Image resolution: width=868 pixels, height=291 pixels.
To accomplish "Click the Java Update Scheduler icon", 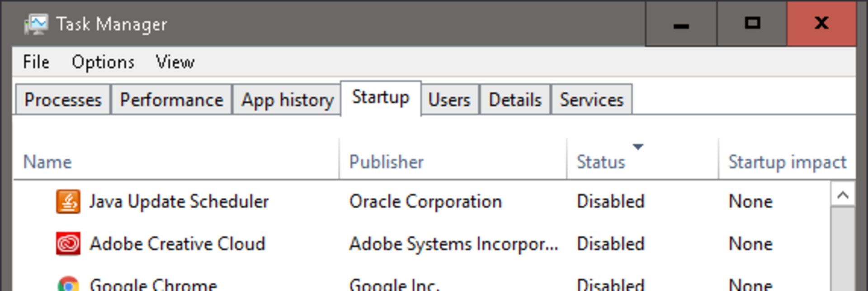I will (68, 202).
